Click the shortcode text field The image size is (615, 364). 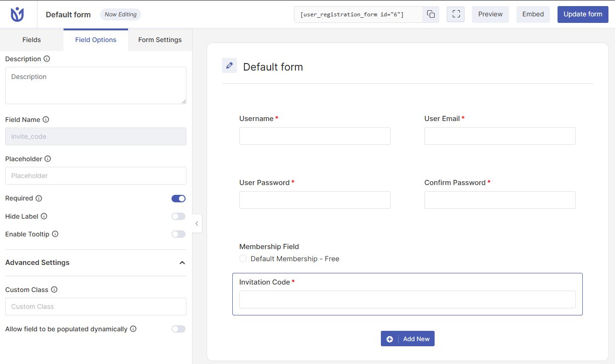pyautogui.click(x=358, y=14)
